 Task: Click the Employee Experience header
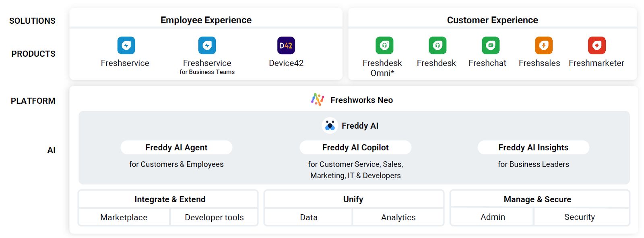206,20
